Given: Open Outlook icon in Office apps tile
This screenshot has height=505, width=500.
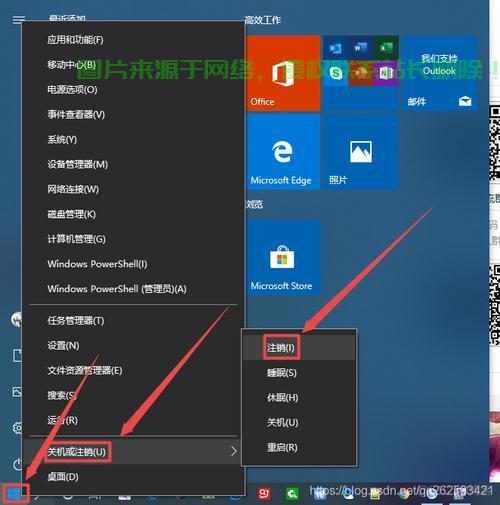Looking at the screenshot, I should click(335, 48).
